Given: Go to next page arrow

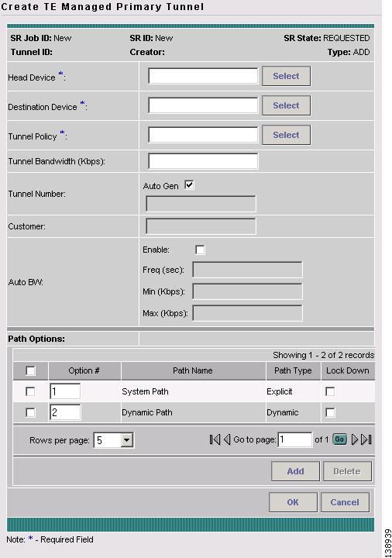Looking at the screenshot, I should (x=354, y=439).
